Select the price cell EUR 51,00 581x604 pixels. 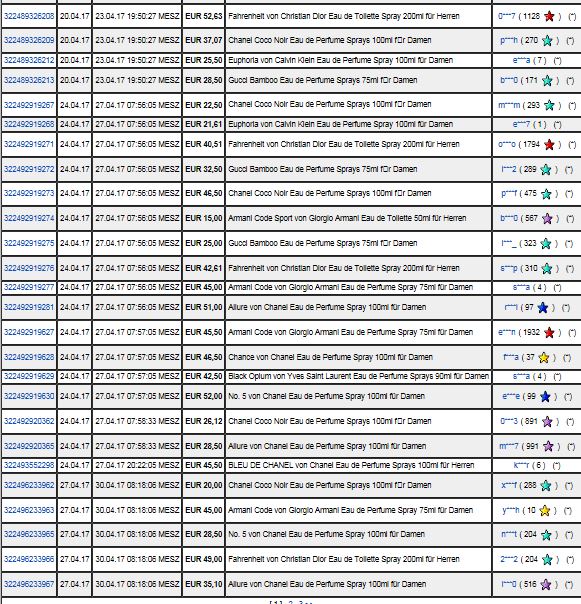(x=203, y=307)
